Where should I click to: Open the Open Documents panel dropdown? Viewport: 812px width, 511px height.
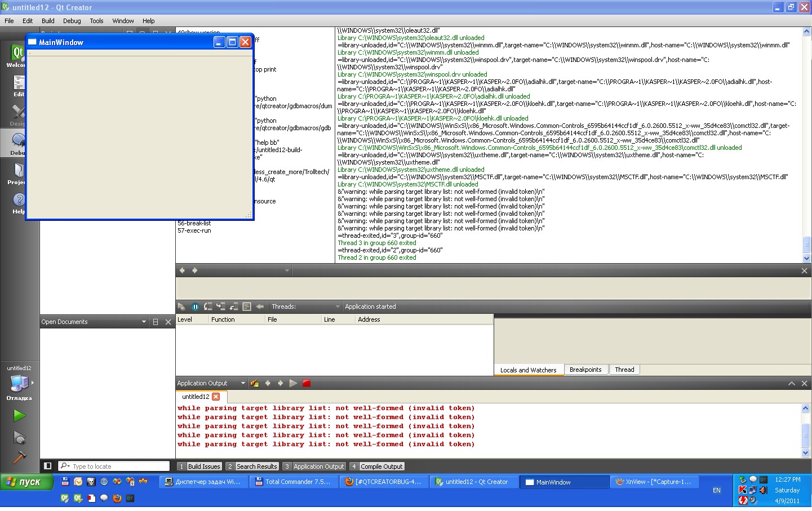coord(144,322)
